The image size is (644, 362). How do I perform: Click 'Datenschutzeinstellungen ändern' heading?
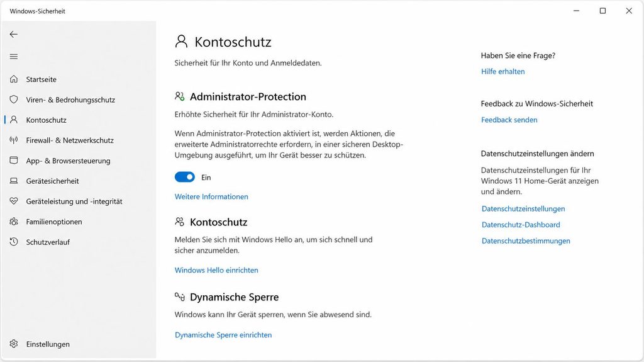pos(537,154)
